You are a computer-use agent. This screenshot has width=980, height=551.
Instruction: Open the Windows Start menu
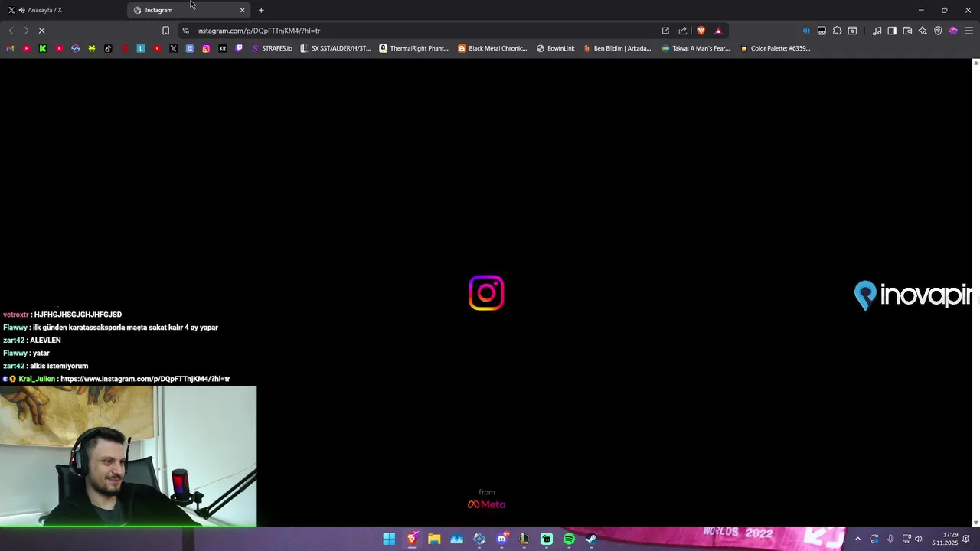click(389, 539)
